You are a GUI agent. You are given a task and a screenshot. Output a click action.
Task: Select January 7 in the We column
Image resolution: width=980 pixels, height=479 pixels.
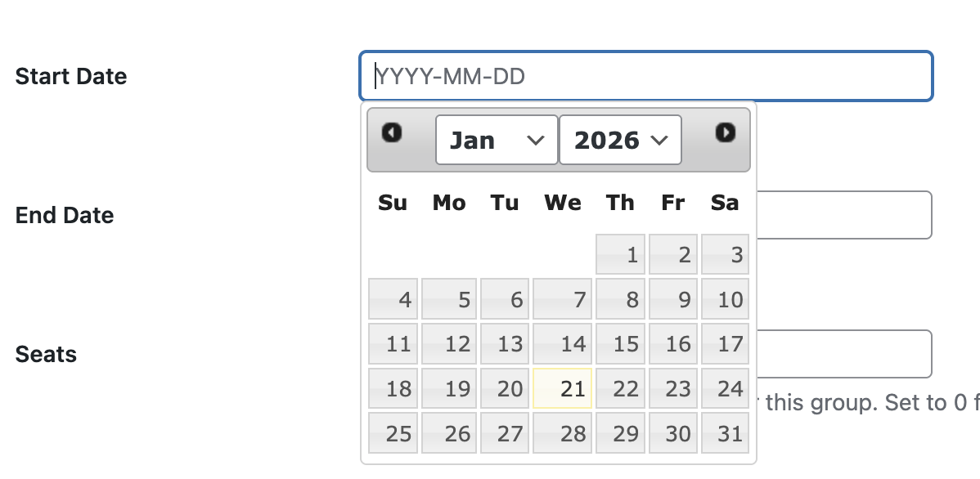tap(562, 298)
